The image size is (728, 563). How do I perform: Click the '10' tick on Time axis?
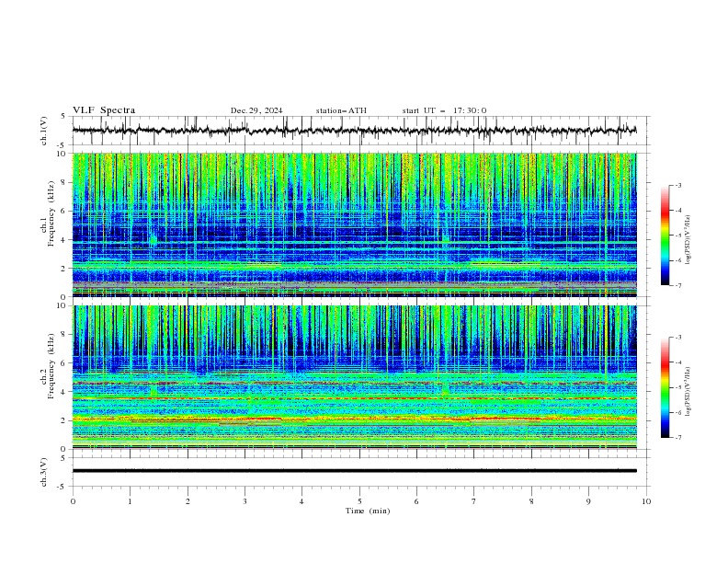tap(646, 501)
